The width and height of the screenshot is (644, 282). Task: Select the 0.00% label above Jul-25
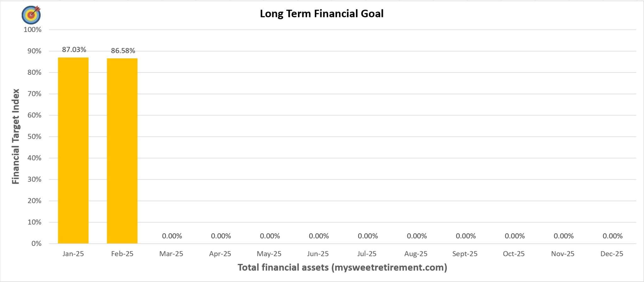coord(368,236)
